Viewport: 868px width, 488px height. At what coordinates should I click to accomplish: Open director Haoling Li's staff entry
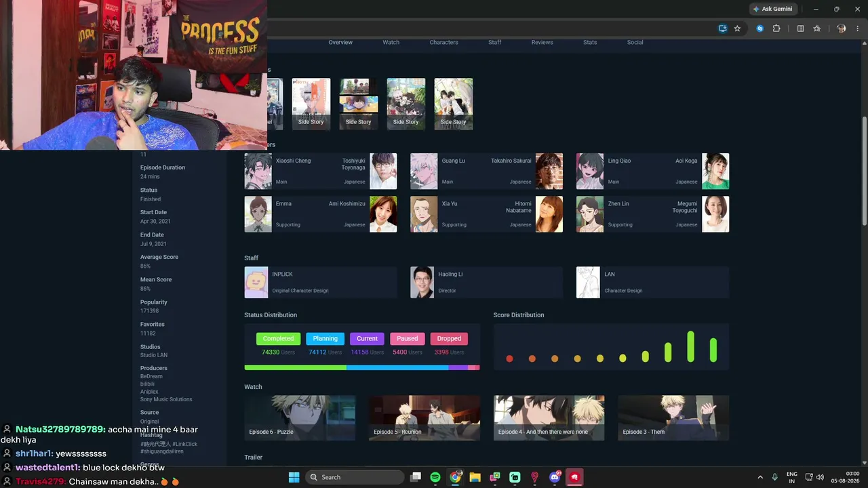click(487, 282)
